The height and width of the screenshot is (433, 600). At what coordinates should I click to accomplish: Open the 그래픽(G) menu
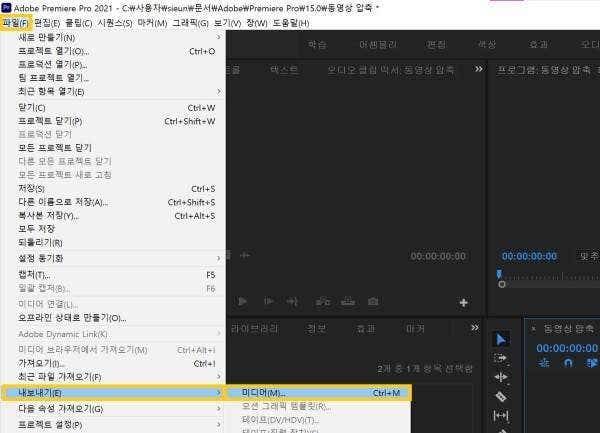(x=190, y=23)
